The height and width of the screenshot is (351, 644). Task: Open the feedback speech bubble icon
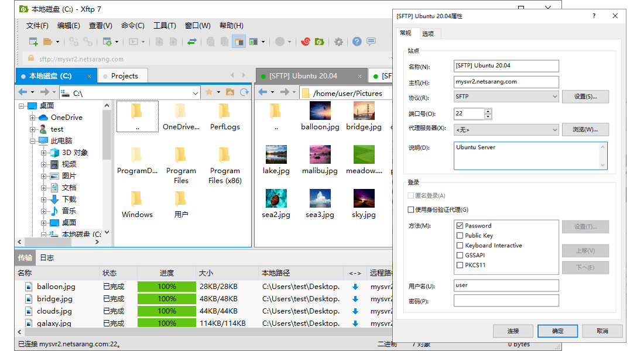[371, 42]
